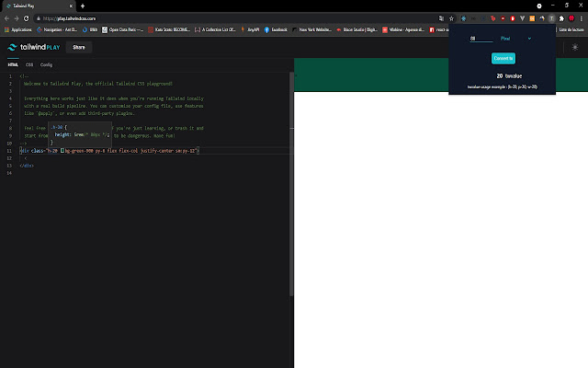
Task: View site info via the lock icon
Action: [x=39, y=18]
